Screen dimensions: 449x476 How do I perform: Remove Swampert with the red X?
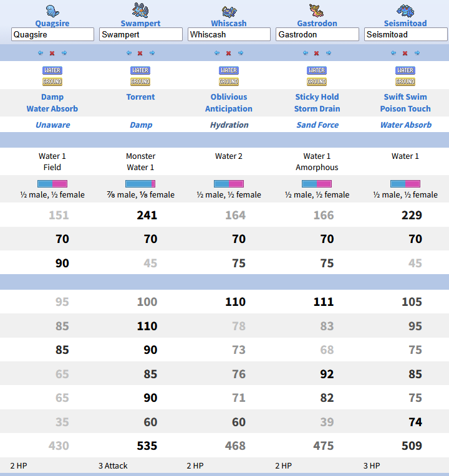(x=140, y=53)
